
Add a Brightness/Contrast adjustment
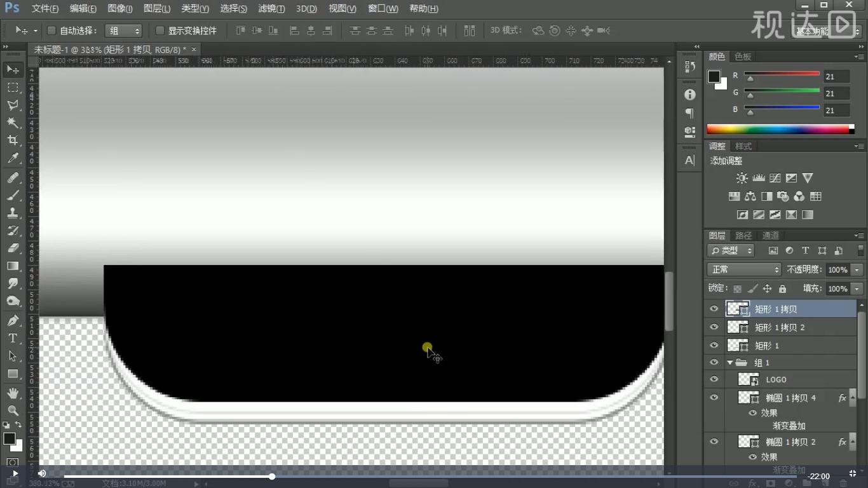742,179
